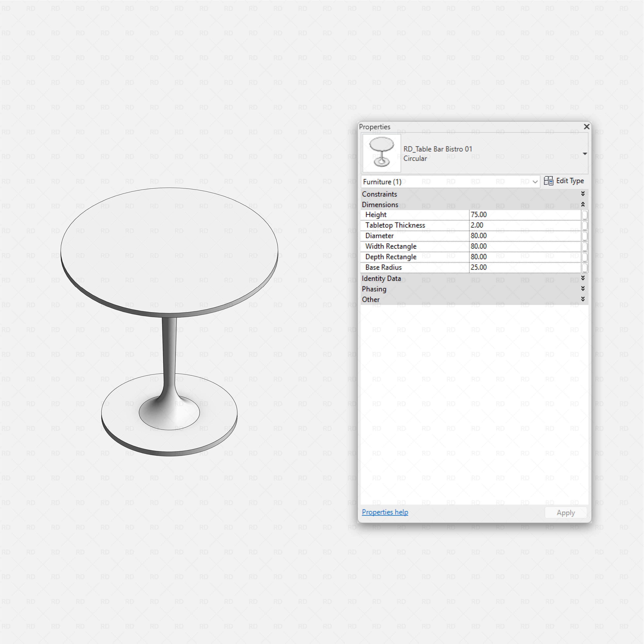Click the associate button beside Depth Rectangle
Image resolution: width=644 pixels, height=644 pixels.
(585, 257)
